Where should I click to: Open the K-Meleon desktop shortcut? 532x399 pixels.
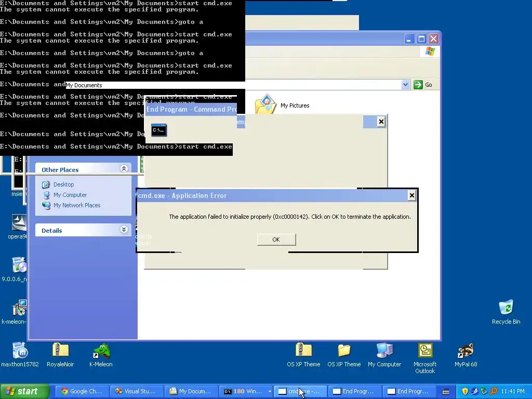point(101,355)
